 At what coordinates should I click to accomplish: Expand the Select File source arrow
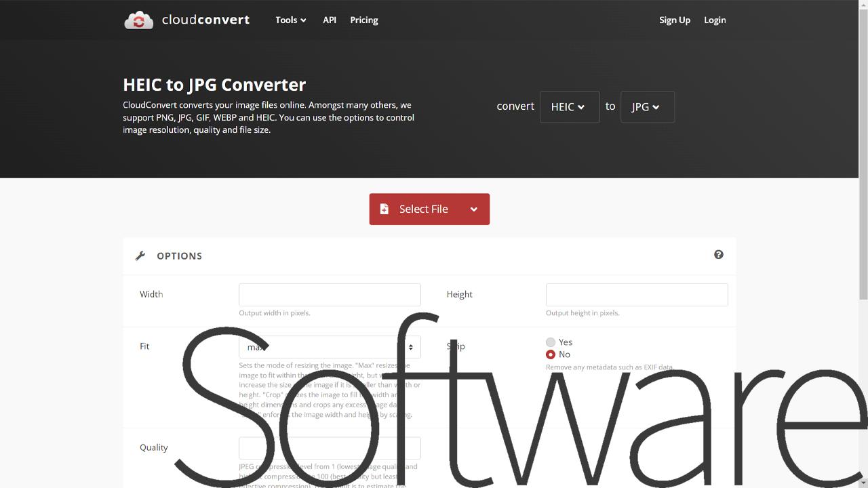[474, 209]
